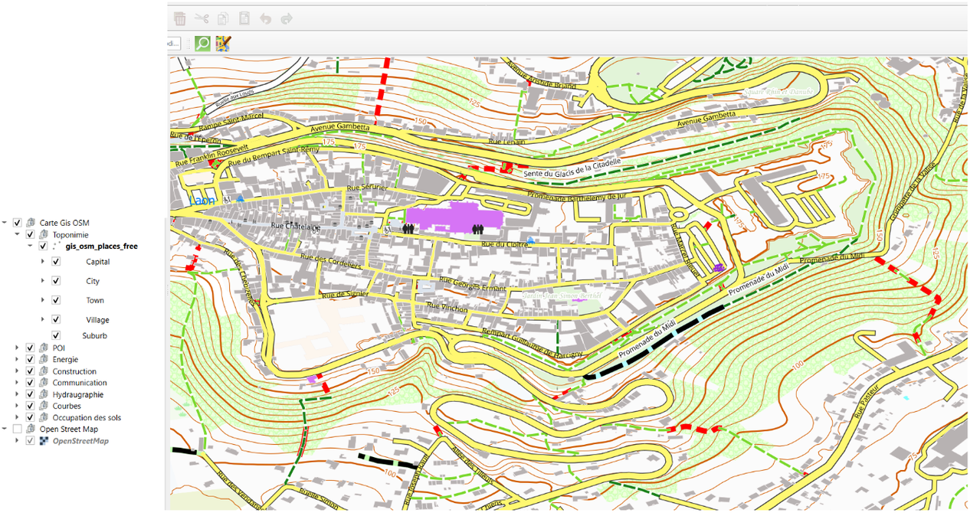Hide the POI group via checkbox

pyautogui.click(x=30, y=348)
